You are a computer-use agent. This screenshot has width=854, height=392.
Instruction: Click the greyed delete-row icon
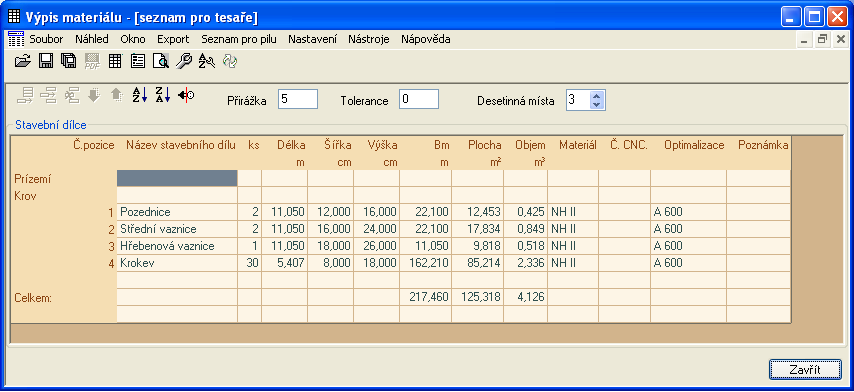click(x=71, y=95)
